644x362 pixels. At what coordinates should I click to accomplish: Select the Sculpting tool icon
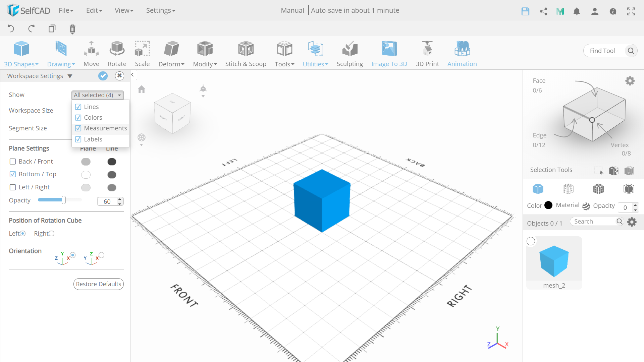pyautogui.click(x=350, y=49)
